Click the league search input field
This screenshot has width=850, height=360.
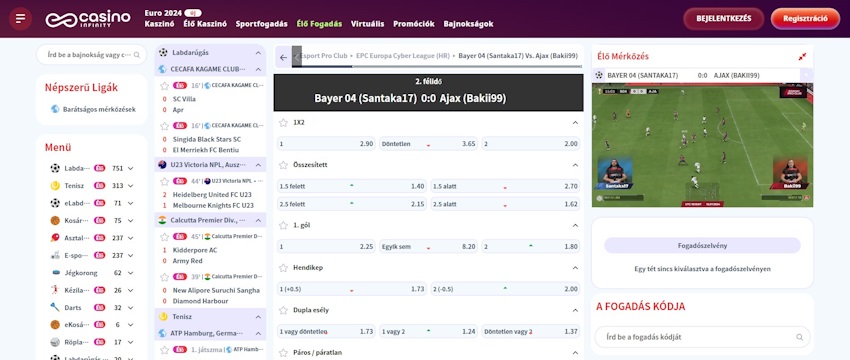click(91, 55)
